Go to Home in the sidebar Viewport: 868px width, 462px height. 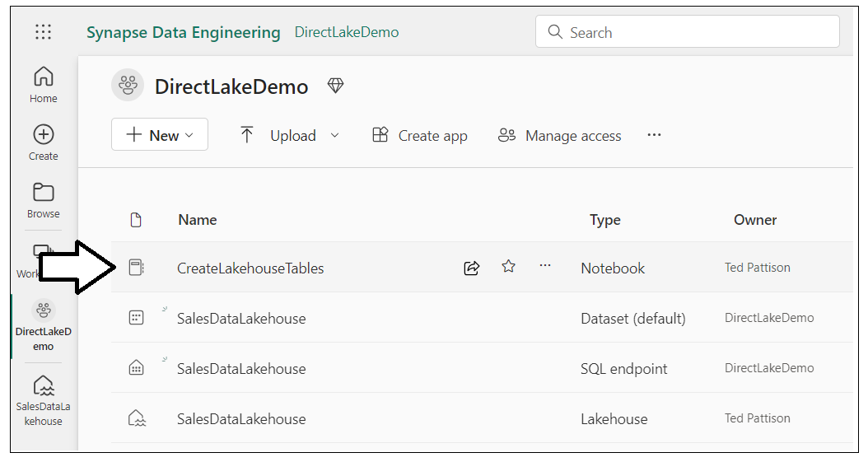pyautogui.click(x=43, y=85)
